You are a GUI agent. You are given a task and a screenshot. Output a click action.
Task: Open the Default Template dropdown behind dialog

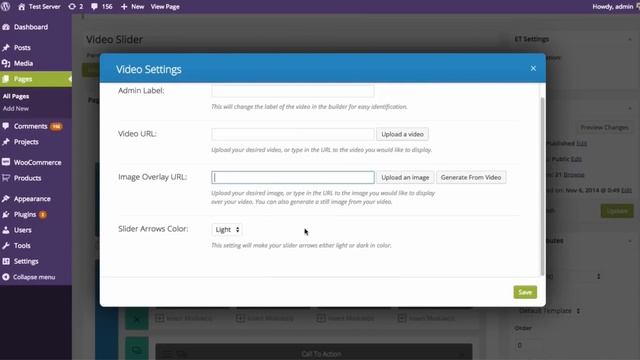[549, 311]
